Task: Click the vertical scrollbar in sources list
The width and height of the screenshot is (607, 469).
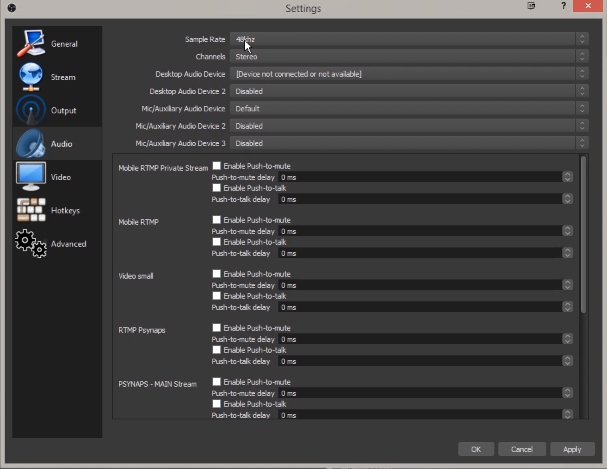Action: click(x=583, y=234)
